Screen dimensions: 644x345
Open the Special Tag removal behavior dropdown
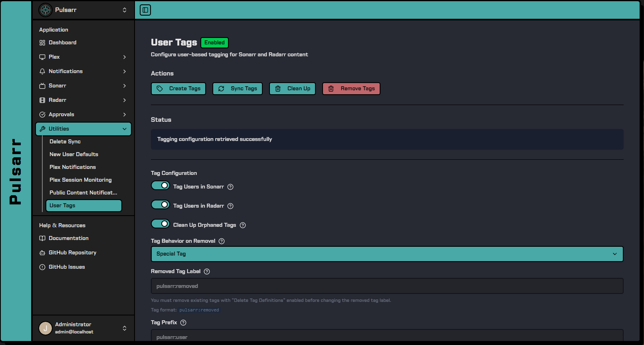click(x=387, y=254)
